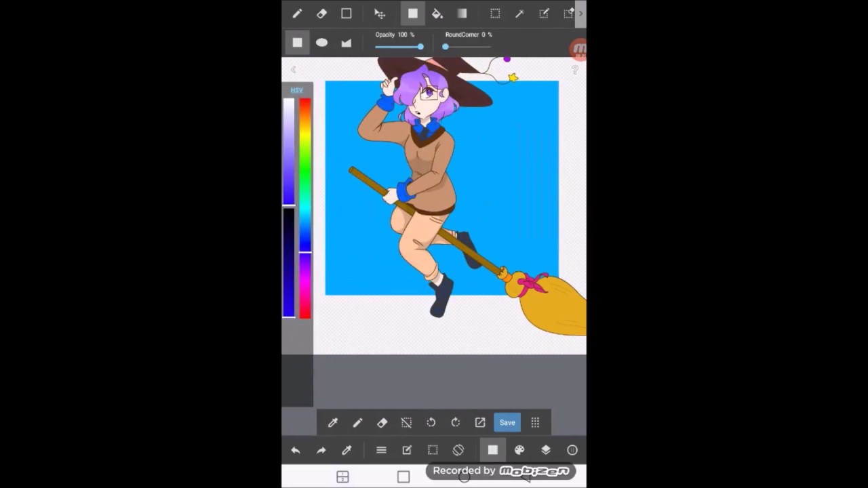This screenshot has height=488, width=868.
Task: Collapse the panel with the left chevron
Action: coord(293,70)
